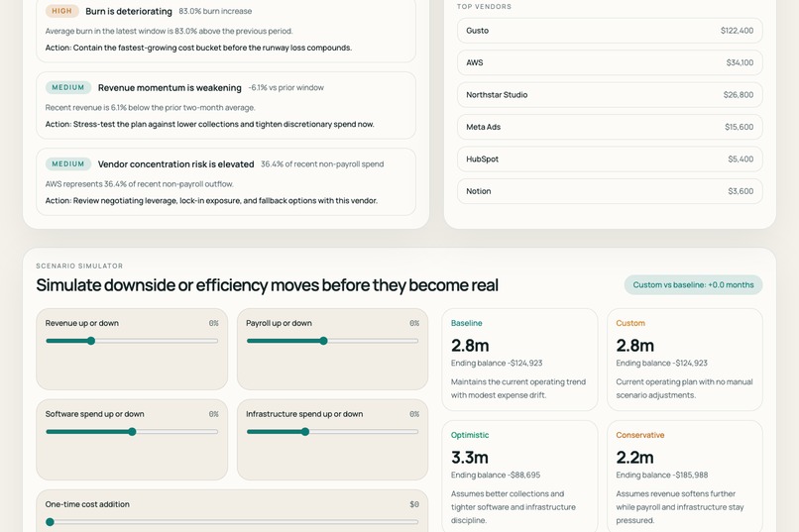Click 'Action: Contain the fastest-growing cost bucket' text
This screenshot has height=532, width=799.
point(198,48)
